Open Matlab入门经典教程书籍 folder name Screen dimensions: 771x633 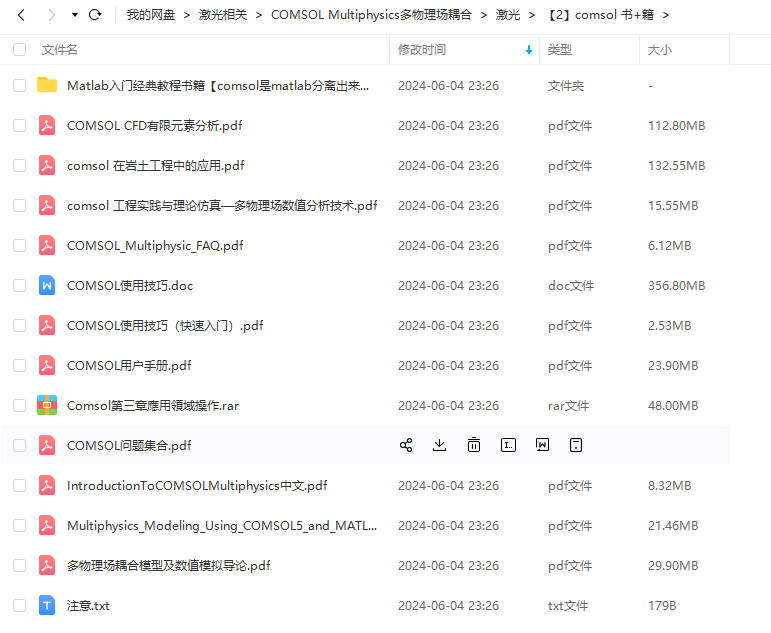218,86
